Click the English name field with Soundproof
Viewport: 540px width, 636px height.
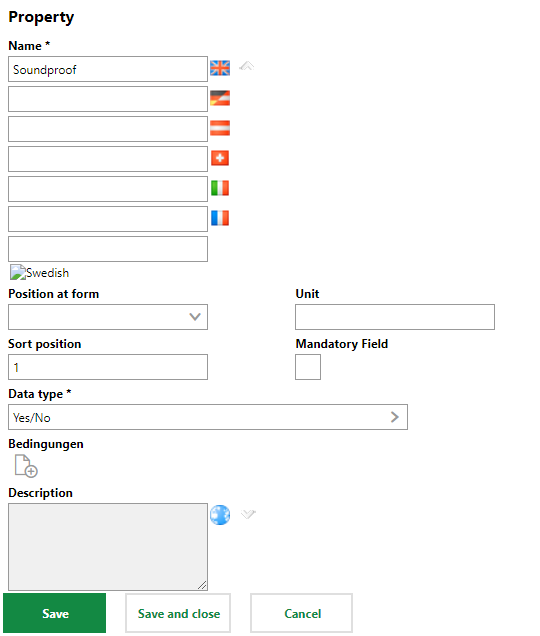[108, 69]
